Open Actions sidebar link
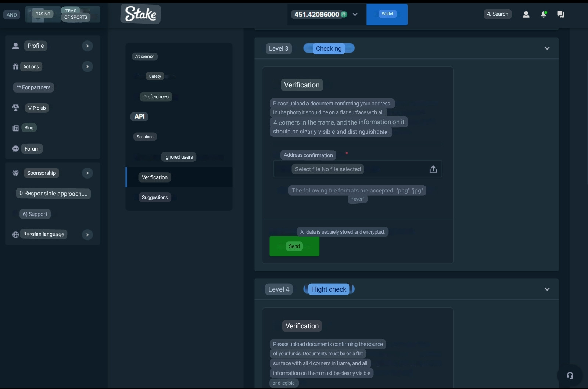The height and width of the screenshot is (389, 588). click(31, 66)
